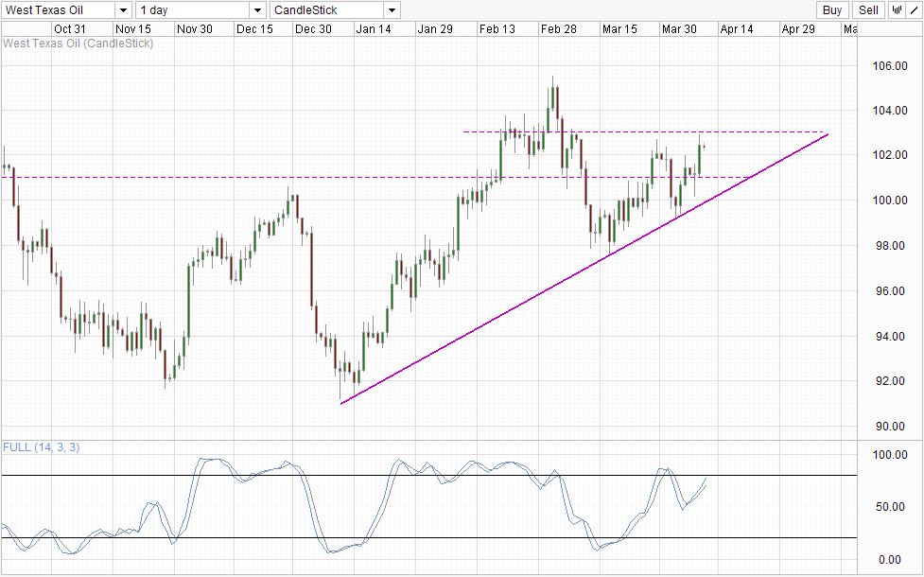Click the Sell button

coord(868,10)
